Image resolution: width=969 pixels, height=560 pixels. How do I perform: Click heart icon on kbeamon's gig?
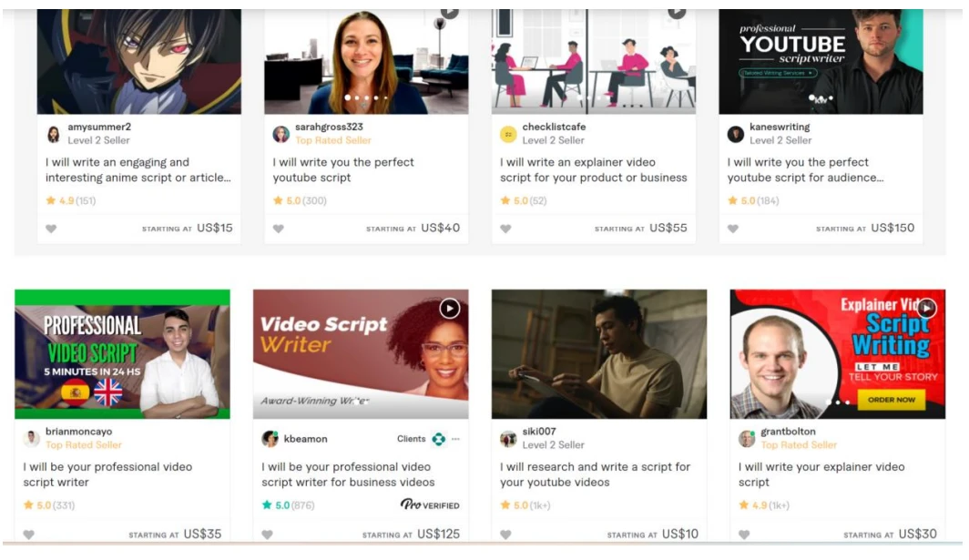click(267, 535)
